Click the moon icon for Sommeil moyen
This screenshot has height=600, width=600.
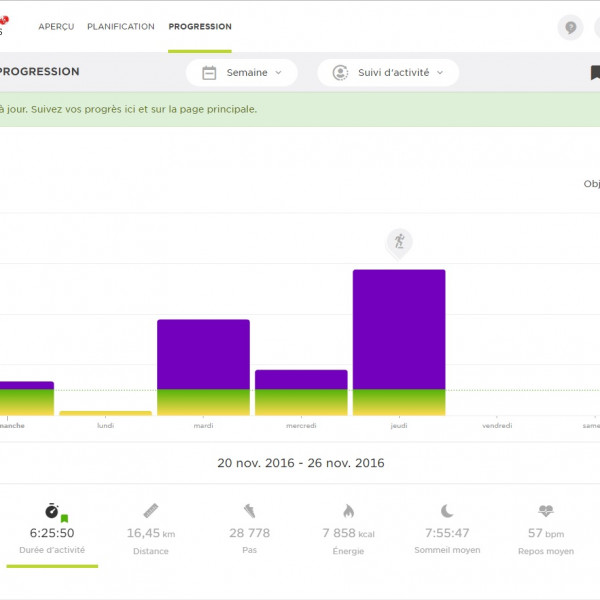click(447, 511)
